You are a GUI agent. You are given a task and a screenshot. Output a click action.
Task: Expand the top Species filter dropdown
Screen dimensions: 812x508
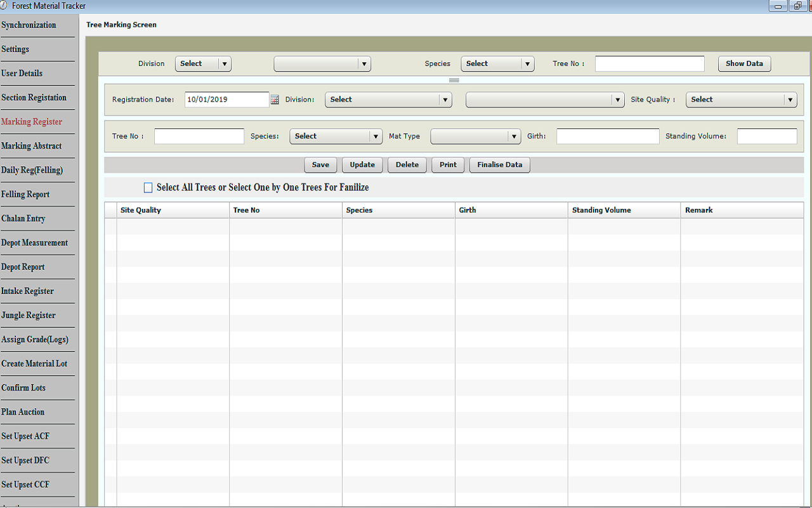click(497, 63)
